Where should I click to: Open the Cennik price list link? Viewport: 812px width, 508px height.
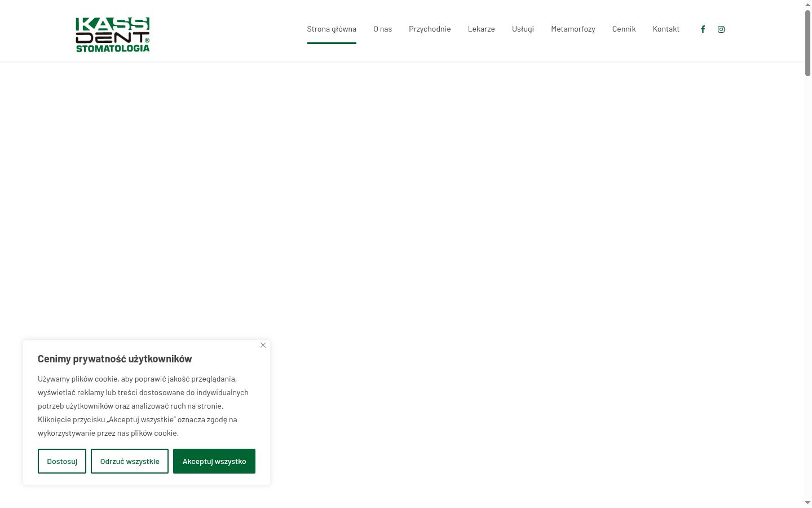(624, 29)
